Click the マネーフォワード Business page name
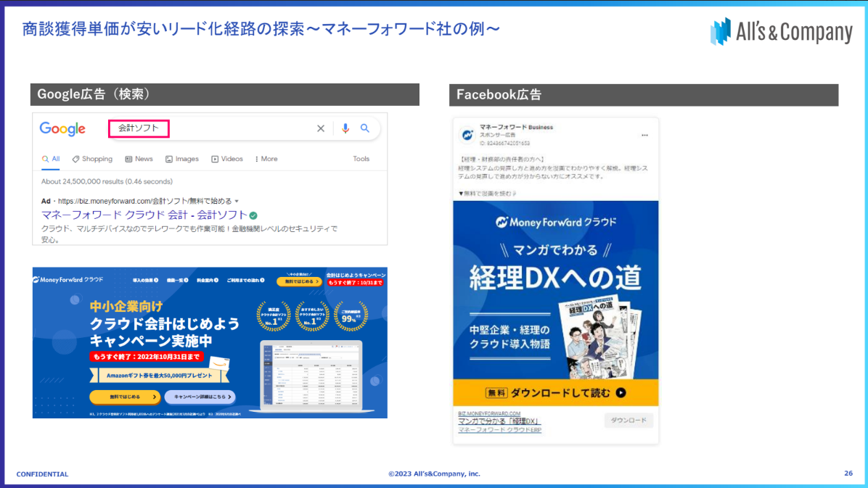 tap(516, 127)
